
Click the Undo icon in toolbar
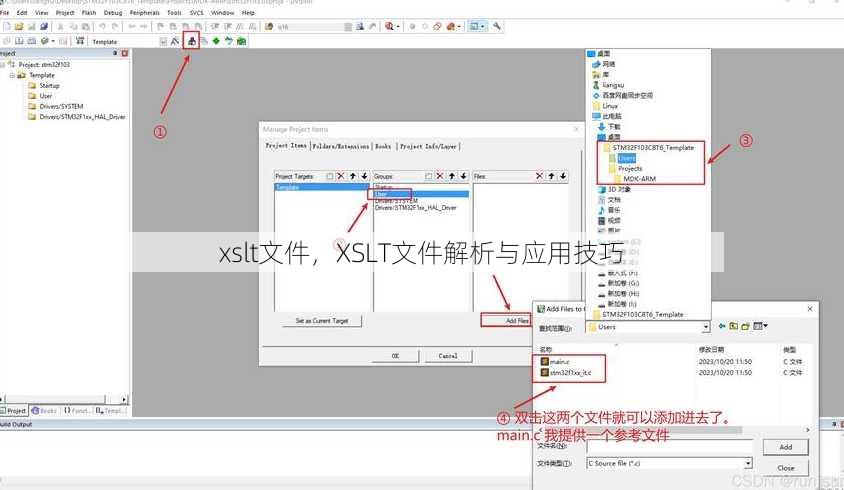[102, 26]
